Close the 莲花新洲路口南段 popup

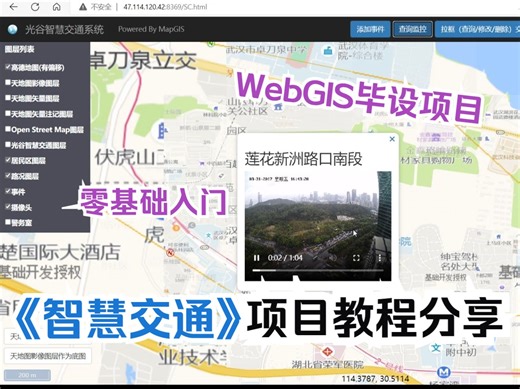pos(392,139)
